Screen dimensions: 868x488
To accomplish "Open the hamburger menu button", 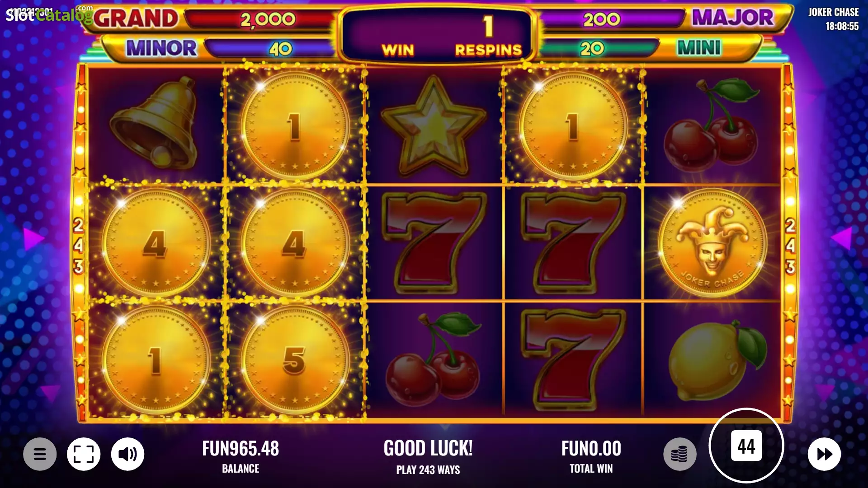I will (x=40, y=454).
